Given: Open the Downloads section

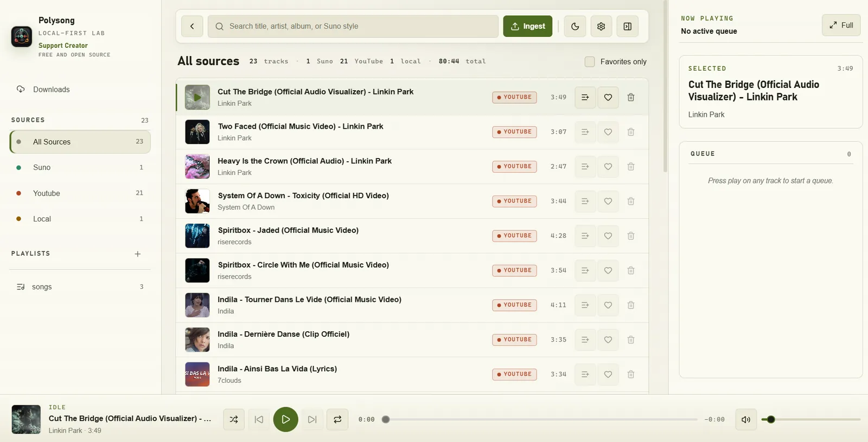Looking at the screenshot, I should (x=80, y=90).
